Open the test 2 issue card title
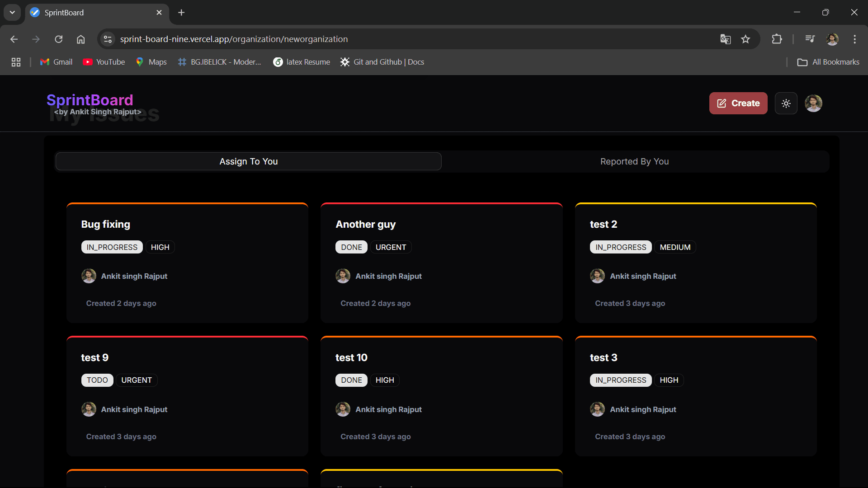Screen dimensions: 868x488 603,224
